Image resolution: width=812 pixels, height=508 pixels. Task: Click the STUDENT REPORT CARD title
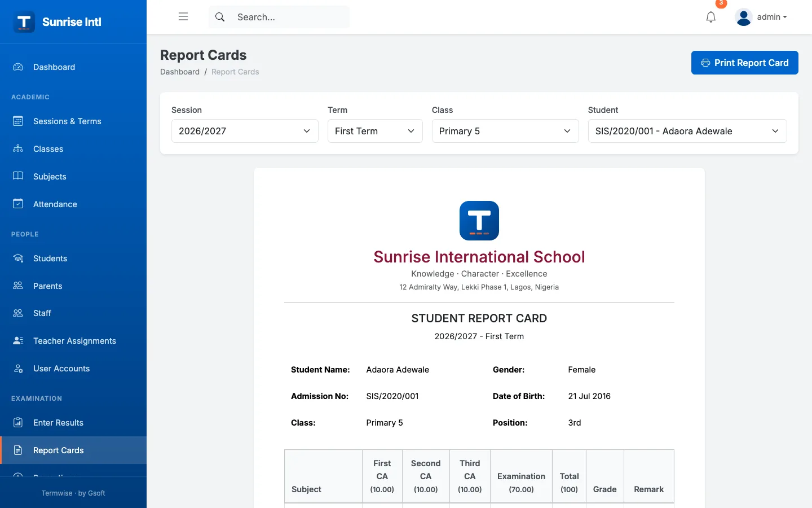click(479, 318)
